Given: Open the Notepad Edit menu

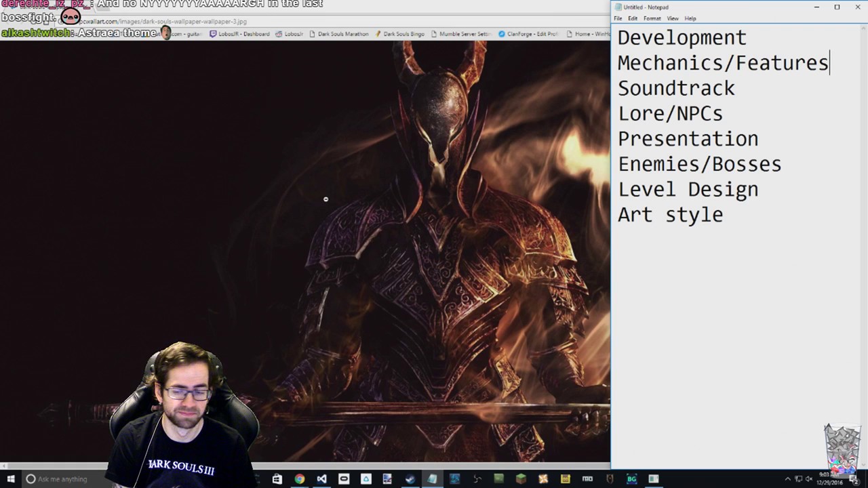Looking at the screenshot, I should pyautogui.click(x=633, y=18).
